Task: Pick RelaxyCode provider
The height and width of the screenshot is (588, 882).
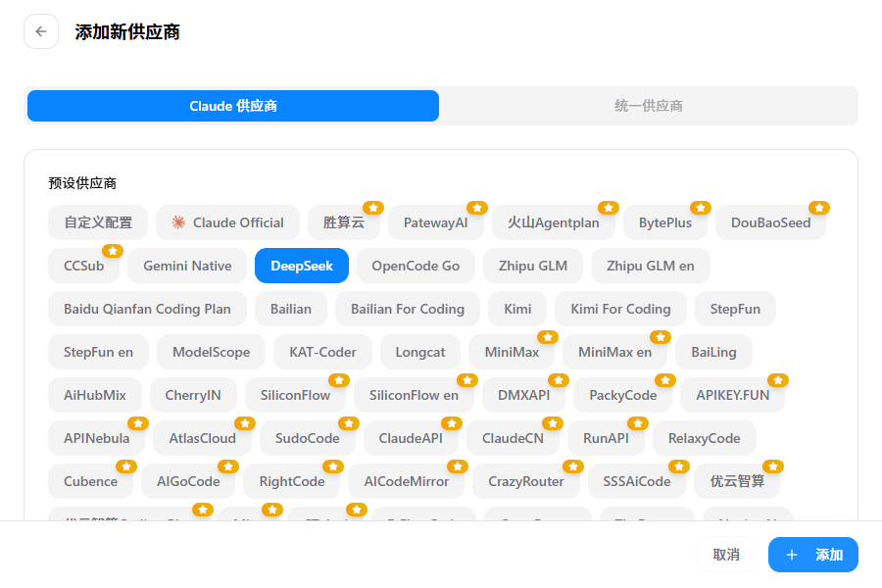Action: (705, 438)
